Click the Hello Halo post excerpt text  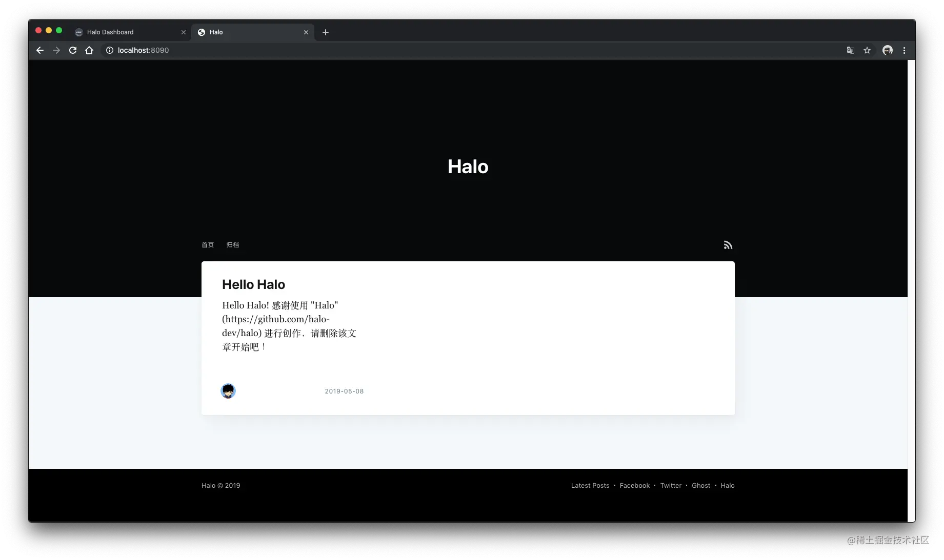click(289, 326)
